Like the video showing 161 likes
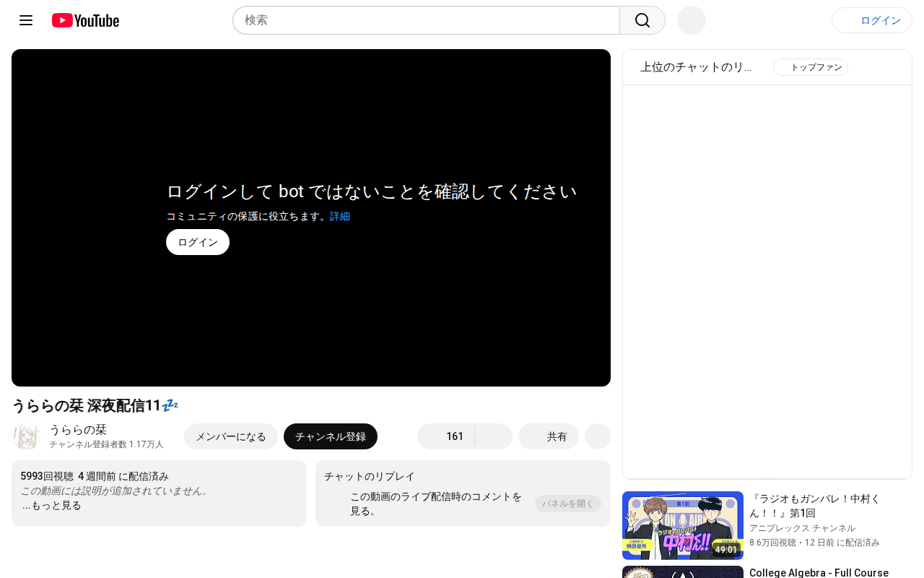 (445, 436)
